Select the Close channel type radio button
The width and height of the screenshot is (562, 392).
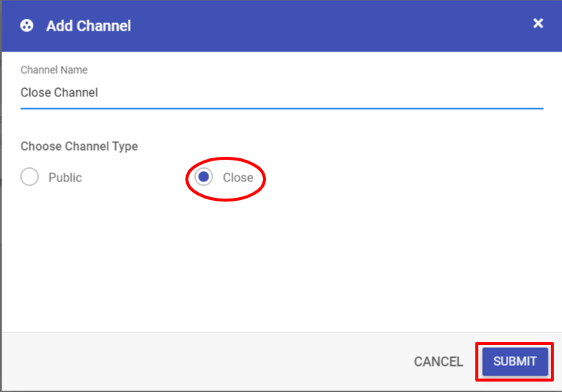click(x=203, y=177)
